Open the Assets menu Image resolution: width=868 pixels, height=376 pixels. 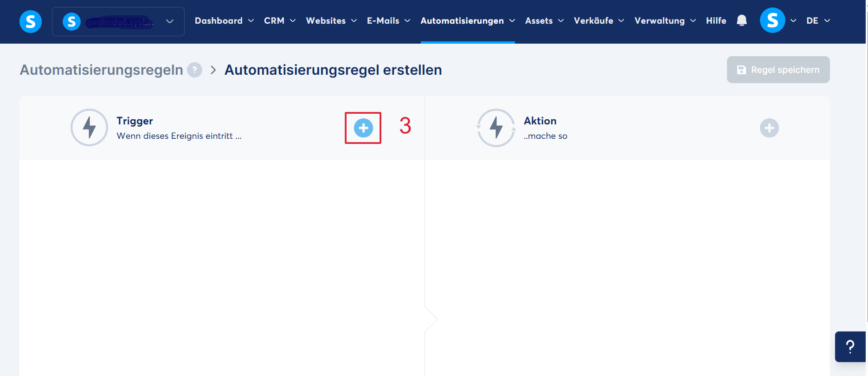click(544, 21)
